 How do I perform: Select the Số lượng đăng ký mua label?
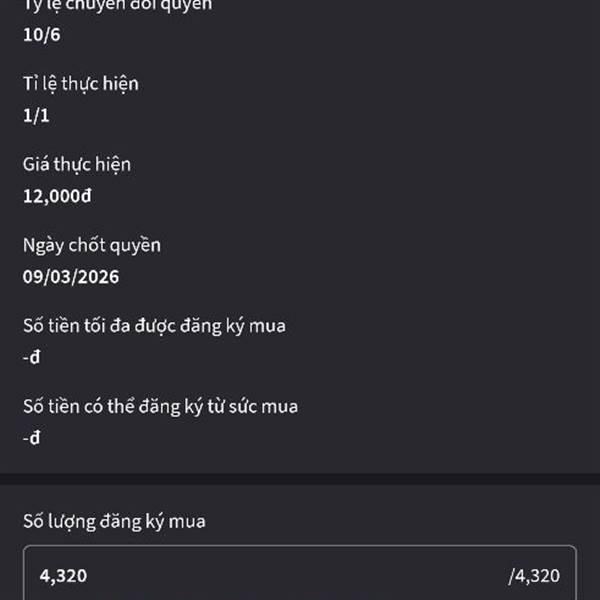[x=114, y=522]
